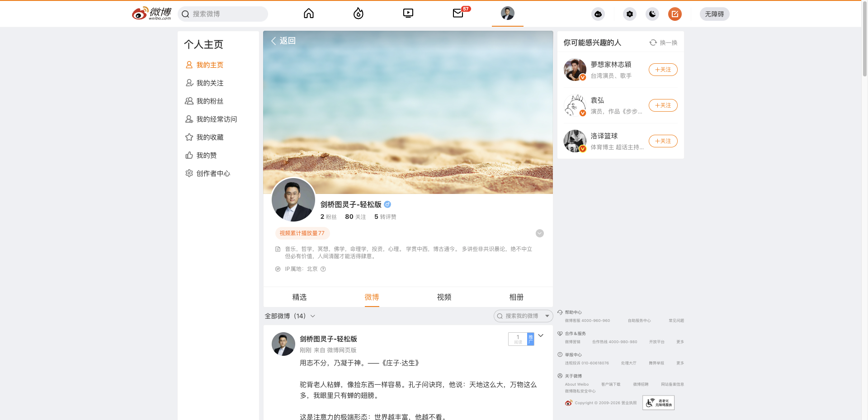Screen dimensions: 868x420
Task: Expand profile details with round chevron
Action: 540,233
